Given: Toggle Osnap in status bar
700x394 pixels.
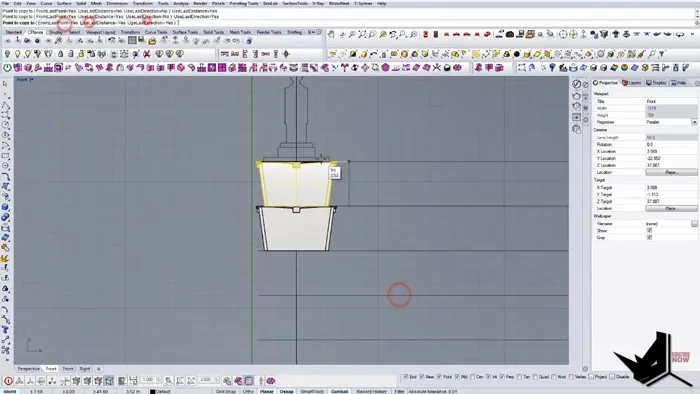Looking at the screenshot, I should coord(287,391).
